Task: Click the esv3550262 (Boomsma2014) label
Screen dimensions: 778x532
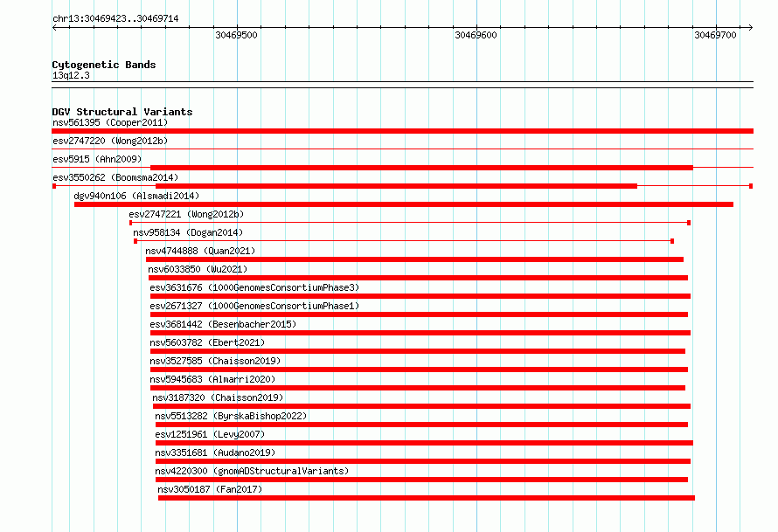Action: click(115, 177)
